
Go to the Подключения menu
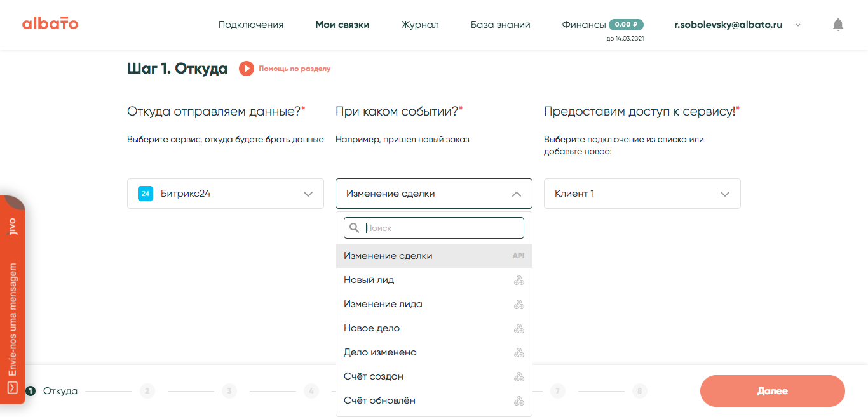coord(251,25)
